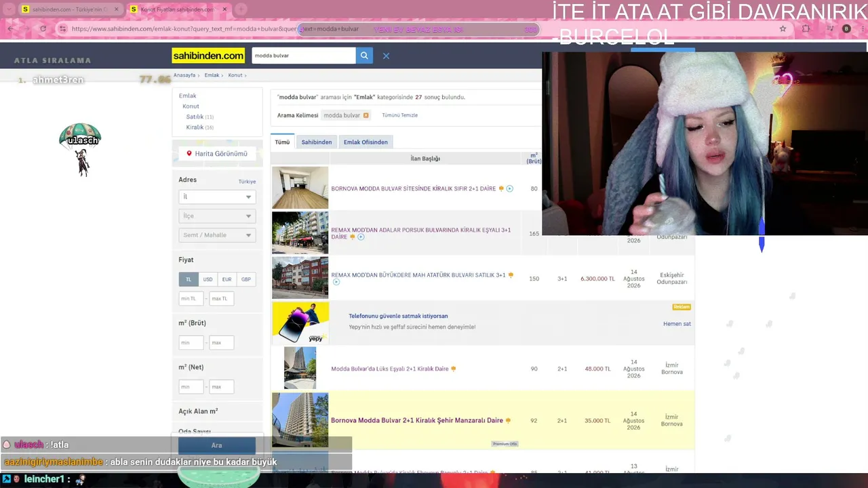This screenshot has height=488, width=868.
Task: Click the m² (Net) min field
Action: (x=191, y=387)
